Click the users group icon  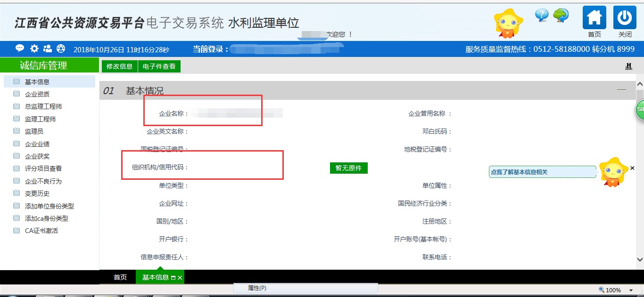tap(48, 48)
